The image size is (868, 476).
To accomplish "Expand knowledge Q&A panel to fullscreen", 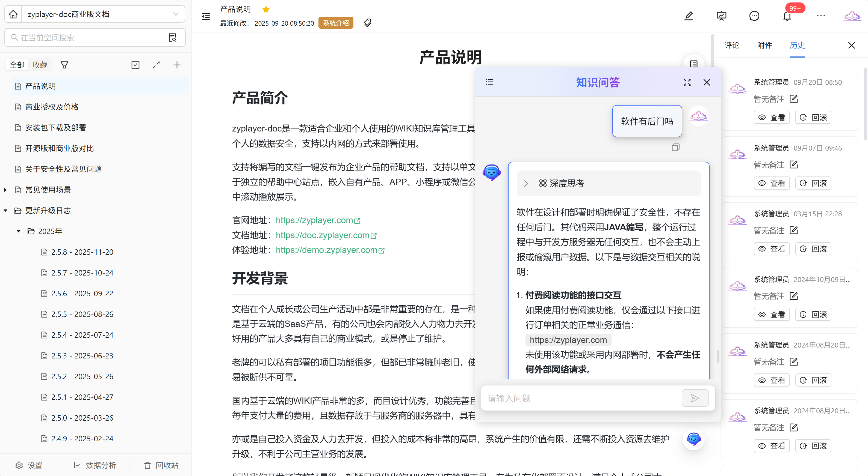I will point(687,82).
